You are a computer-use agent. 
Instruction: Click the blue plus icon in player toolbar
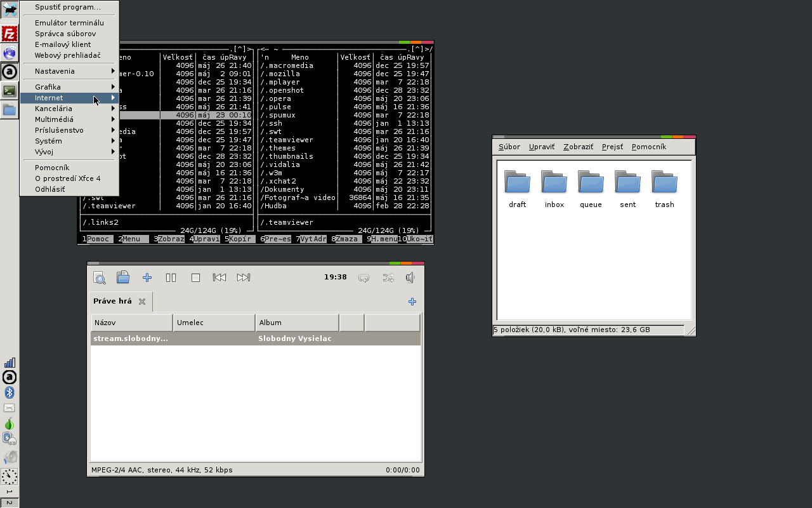coord(147,277)
